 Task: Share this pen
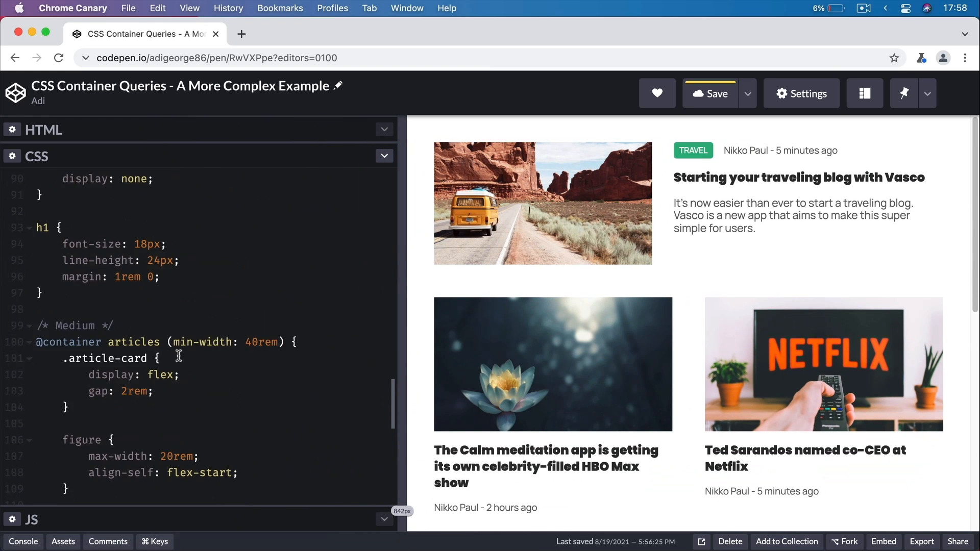[958, 542]
